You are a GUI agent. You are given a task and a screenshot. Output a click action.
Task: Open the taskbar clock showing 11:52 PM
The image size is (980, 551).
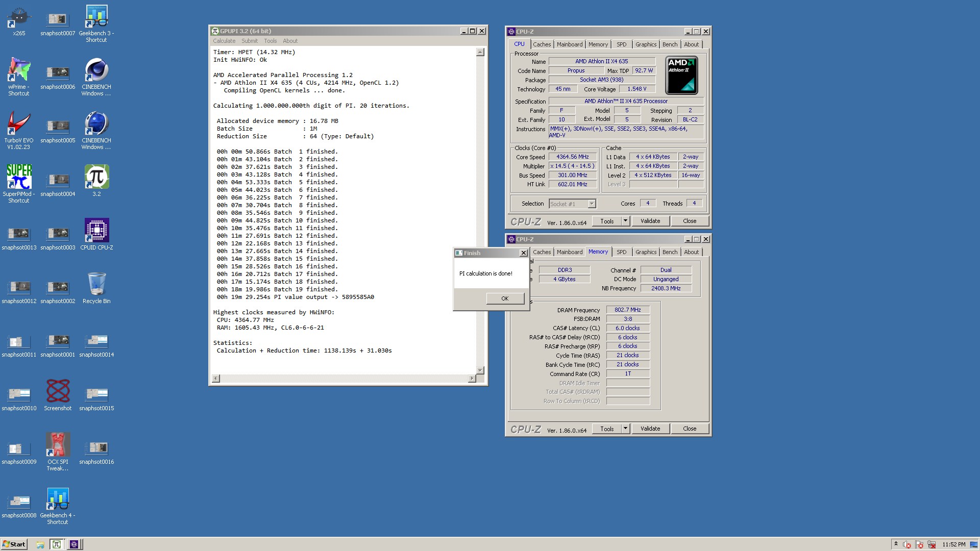click(x=953, y=544)
